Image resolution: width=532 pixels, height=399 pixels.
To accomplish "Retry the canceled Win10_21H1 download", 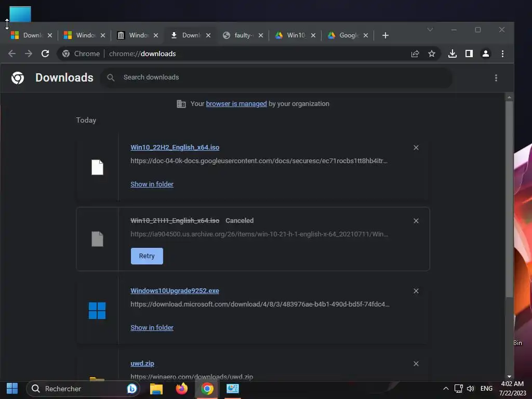I will (147, 256).
